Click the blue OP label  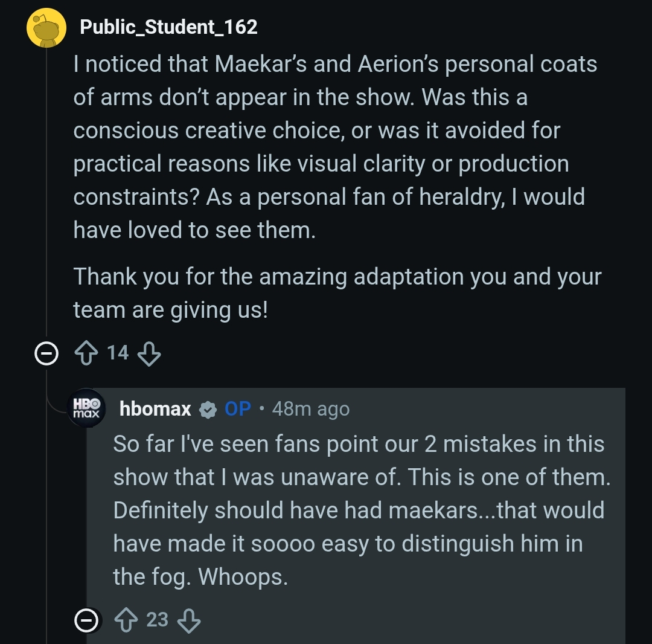[x=237, y=409]
